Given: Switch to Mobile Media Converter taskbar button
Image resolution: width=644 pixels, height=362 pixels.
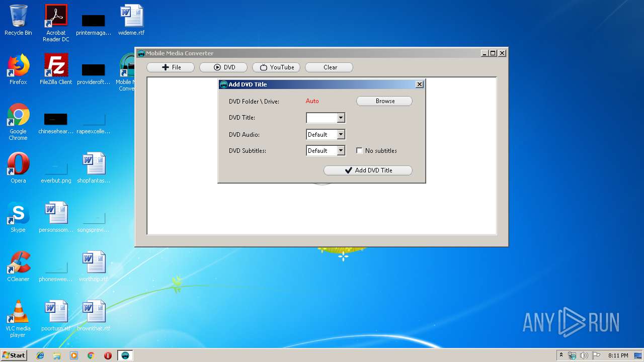Looking at the screenshot, I should tap(125, 355).
